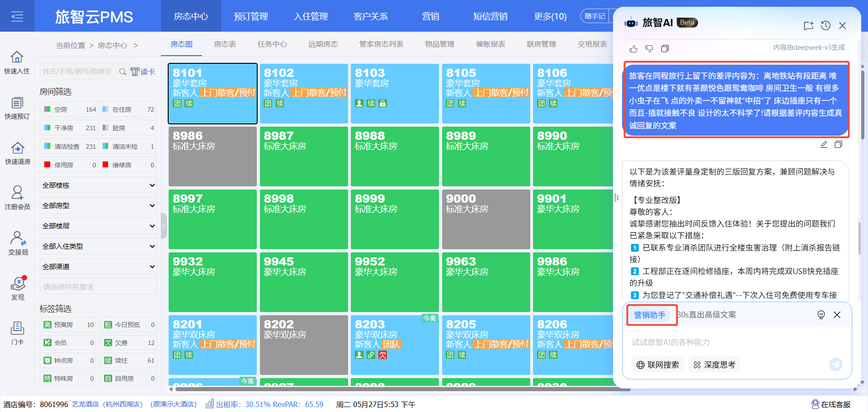Collapse the sidebar with hamburger menu icon
Image resolution: width=868 pixels, height=412 pixels.
(x=17, y=17)
